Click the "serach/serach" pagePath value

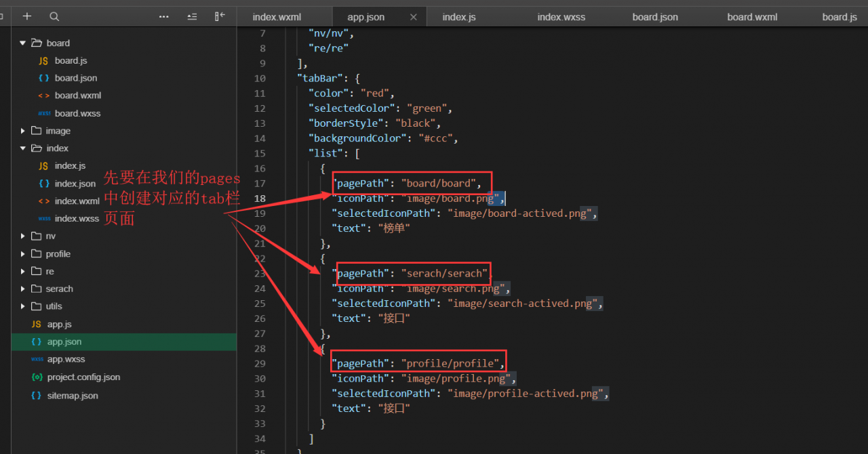pyautogui.click(x=444, y=273)
